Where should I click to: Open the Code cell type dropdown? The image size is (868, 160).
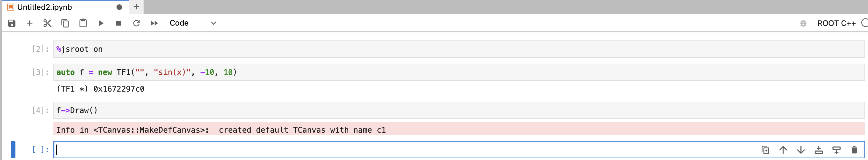click(x=193, y=23)
